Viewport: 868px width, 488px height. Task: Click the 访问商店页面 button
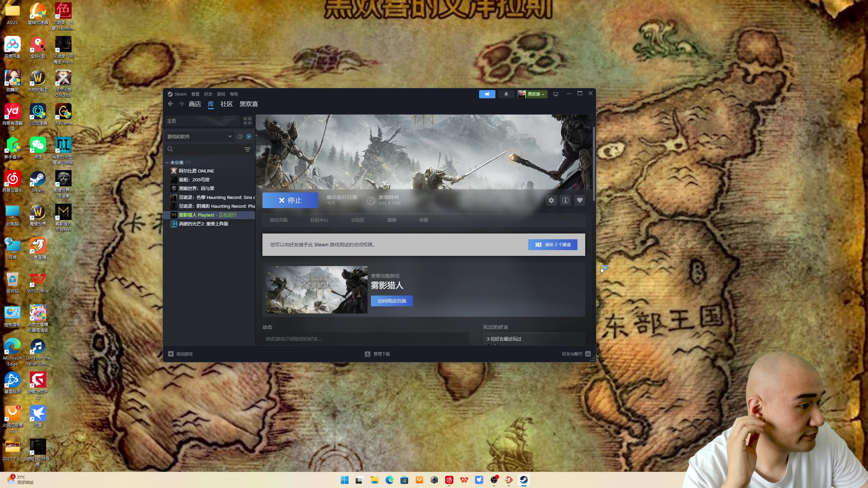[392, 301]
